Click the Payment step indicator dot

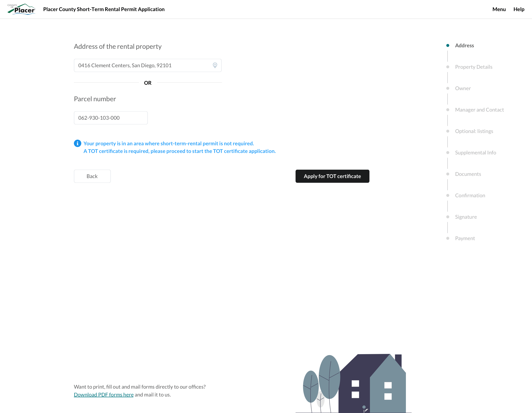tap(448, 238)
